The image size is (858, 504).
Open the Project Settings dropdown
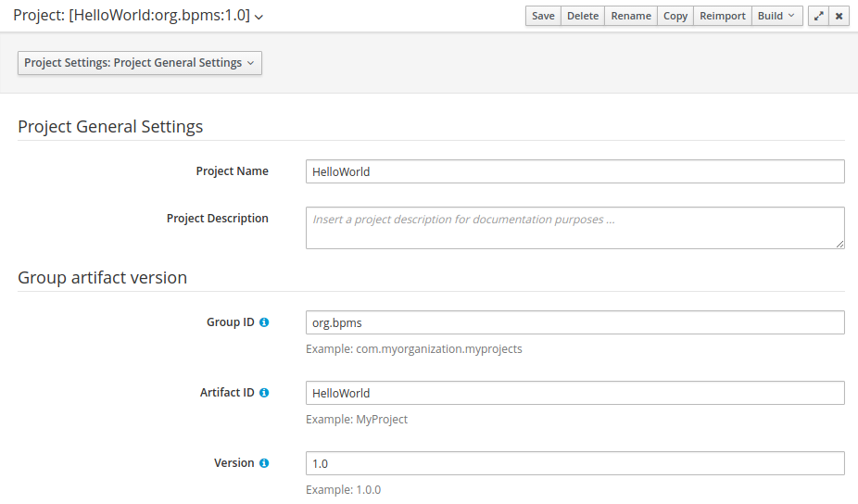(140, 63)
